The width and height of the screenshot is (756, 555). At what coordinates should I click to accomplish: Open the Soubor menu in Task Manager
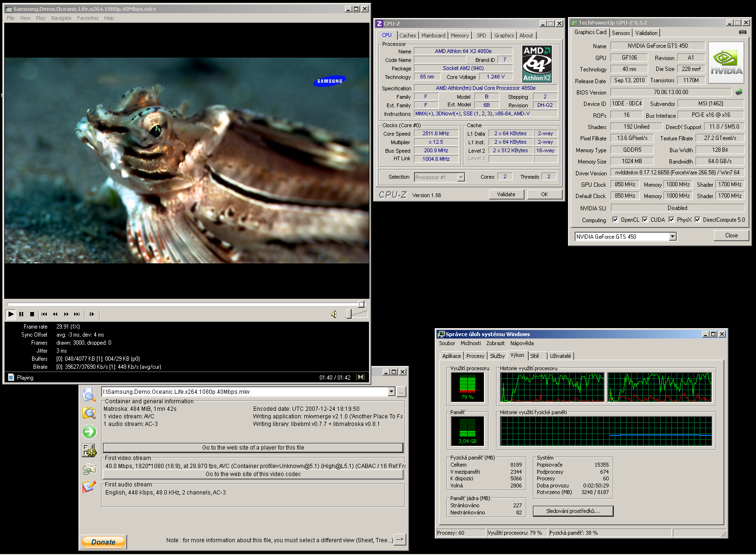coord(447,343)
